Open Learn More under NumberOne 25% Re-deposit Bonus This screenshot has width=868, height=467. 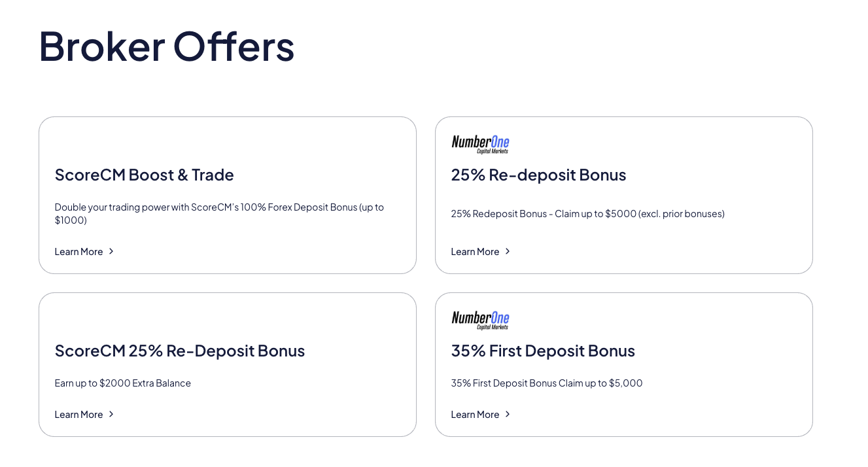click(476, 252)
